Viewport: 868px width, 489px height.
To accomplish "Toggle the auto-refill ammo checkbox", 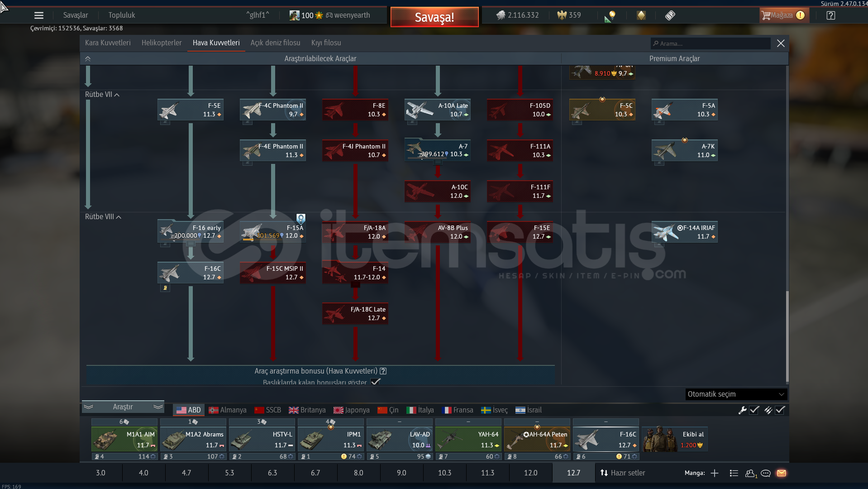I will (780, 410).
